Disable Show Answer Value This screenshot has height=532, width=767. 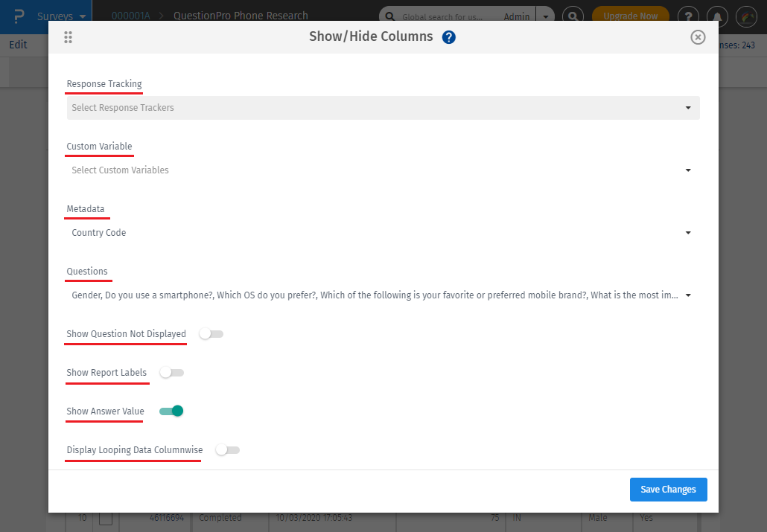pos(171,411)
